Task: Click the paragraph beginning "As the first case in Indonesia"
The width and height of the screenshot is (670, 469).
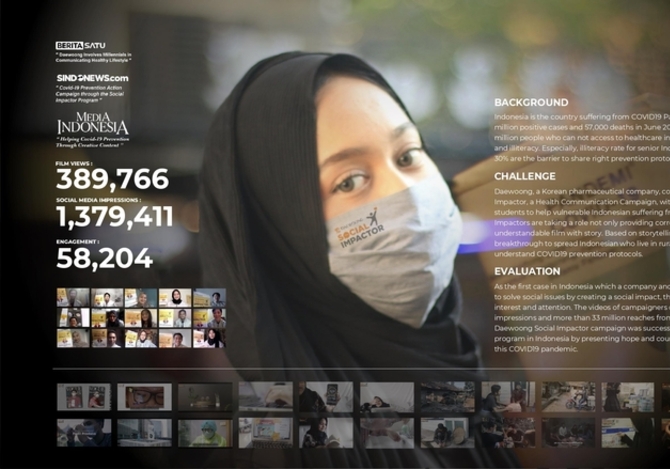Action: pos(582,318)
